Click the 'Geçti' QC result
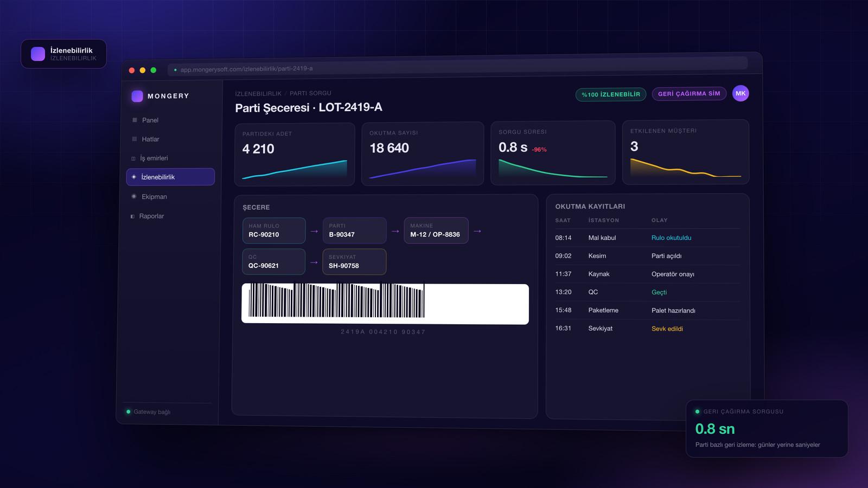This screenshot has height=488, width=868. pyautogui.click(x=659, y=292)
